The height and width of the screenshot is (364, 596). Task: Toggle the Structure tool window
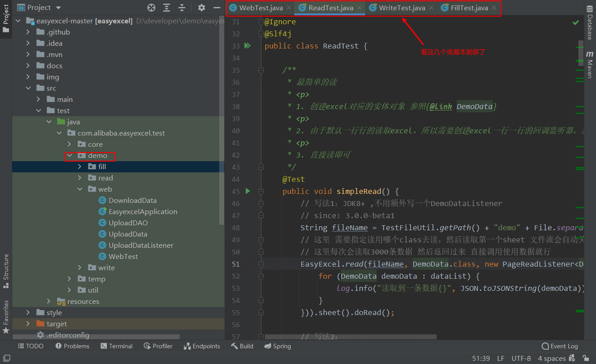(6, 271)
